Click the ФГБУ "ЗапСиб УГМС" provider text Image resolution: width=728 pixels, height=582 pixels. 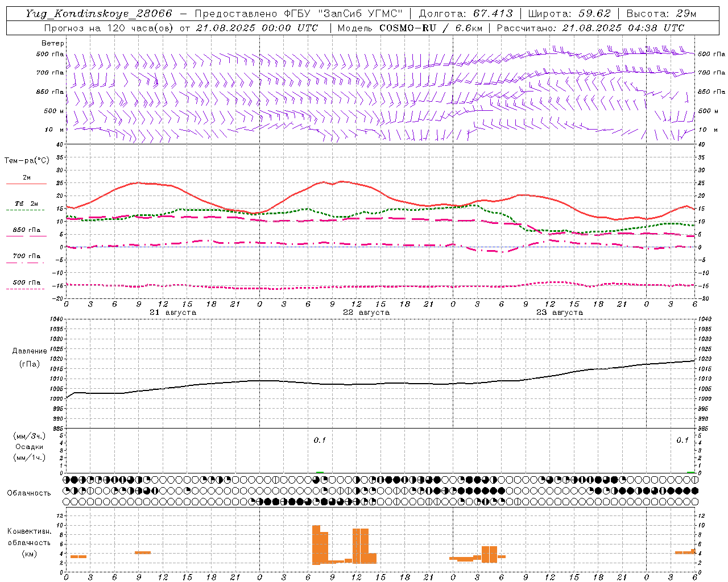(343, 14)
